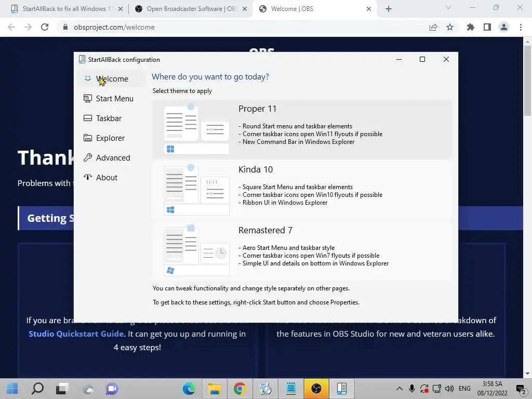
Task: Switch to the Open Broadcaster Software tab
Action: pos(190,9)
